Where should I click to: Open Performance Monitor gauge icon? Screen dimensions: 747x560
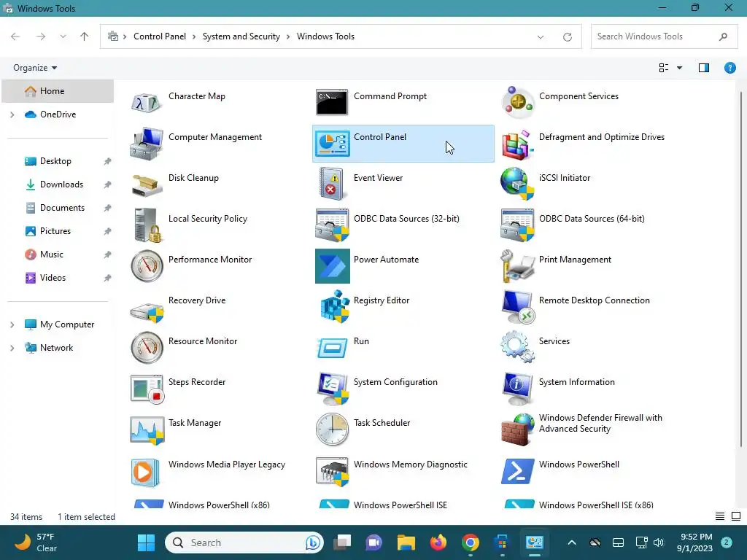(146, 265)
